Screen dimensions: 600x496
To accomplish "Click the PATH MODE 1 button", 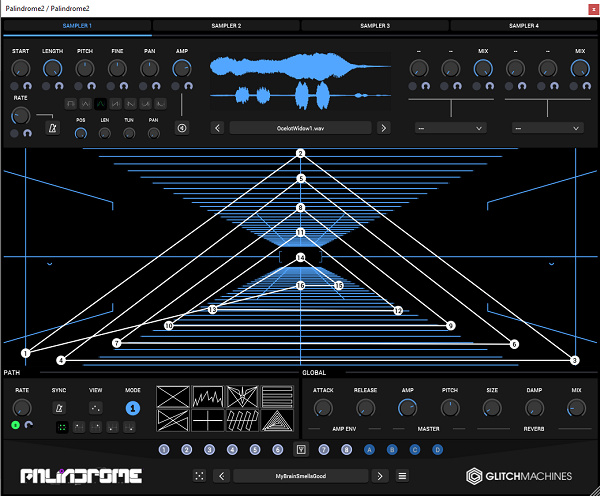I will [133, 408].
